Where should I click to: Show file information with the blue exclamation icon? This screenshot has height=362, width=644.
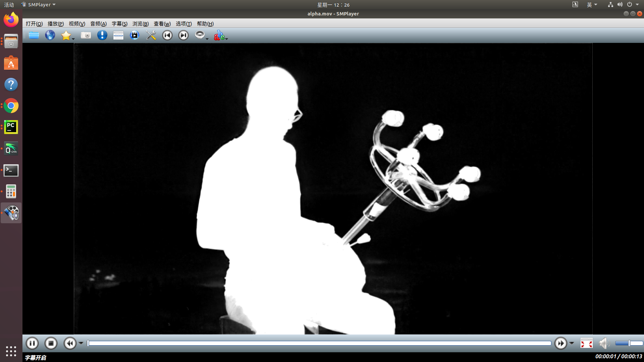[x=102, y=35]
